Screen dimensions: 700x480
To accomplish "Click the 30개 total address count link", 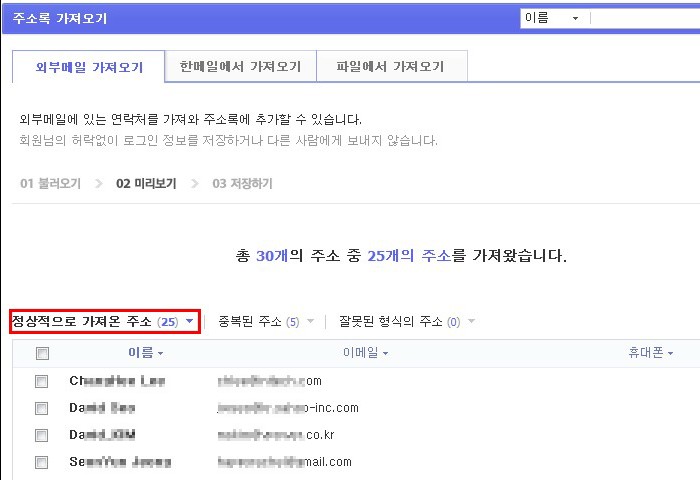I will pyautogui.click(x=272, y=256).
